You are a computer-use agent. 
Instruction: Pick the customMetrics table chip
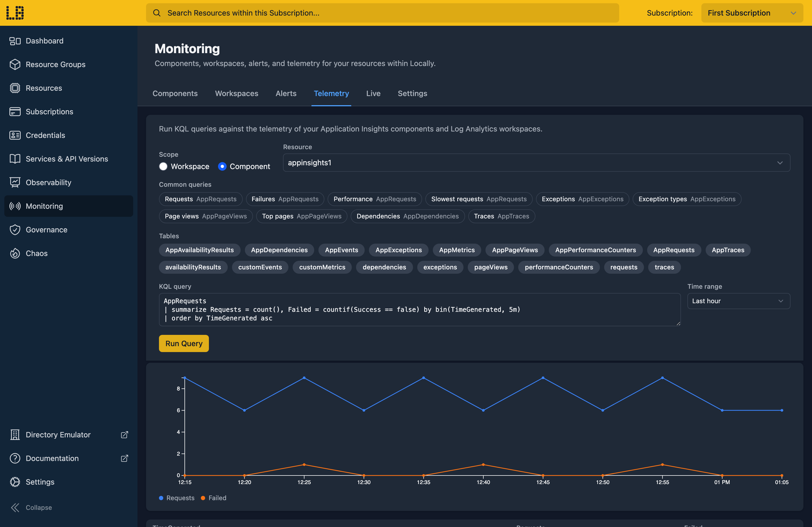pyautogui.click(x=322, y=267)
